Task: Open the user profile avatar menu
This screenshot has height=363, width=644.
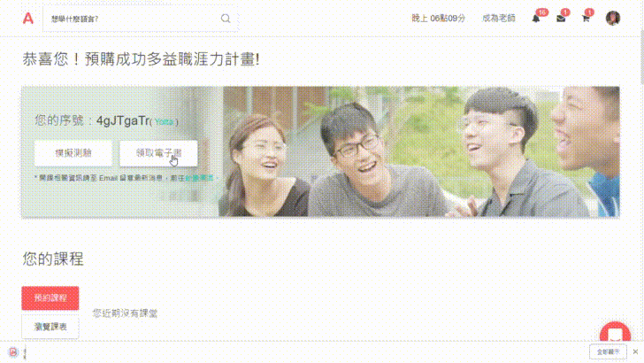Action: [x=613, y=18]
